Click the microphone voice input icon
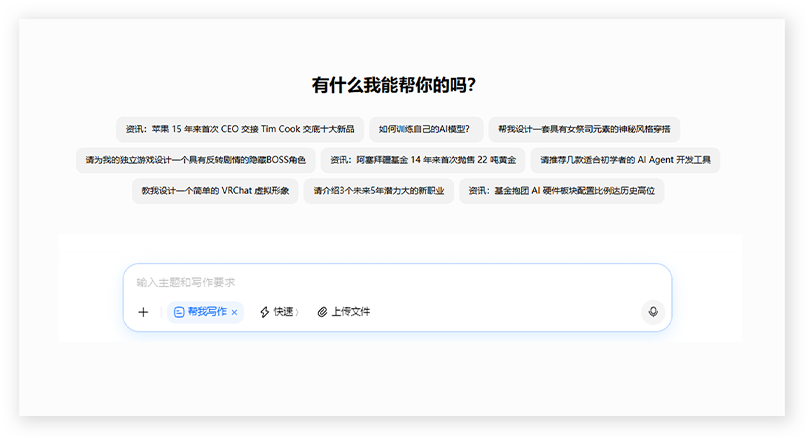Image resolution: width=811 pixels, height=442 pixels. pos(653,312)
